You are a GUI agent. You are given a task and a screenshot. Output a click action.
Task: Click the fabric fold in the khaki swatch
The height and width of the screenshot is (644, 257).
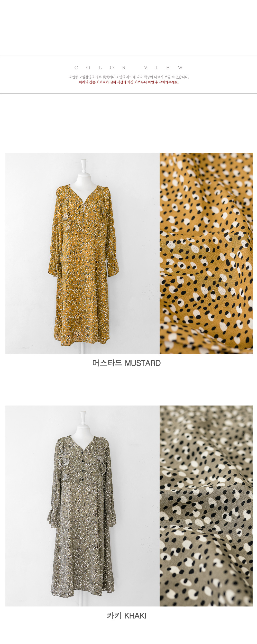click(x=206, y=488)
